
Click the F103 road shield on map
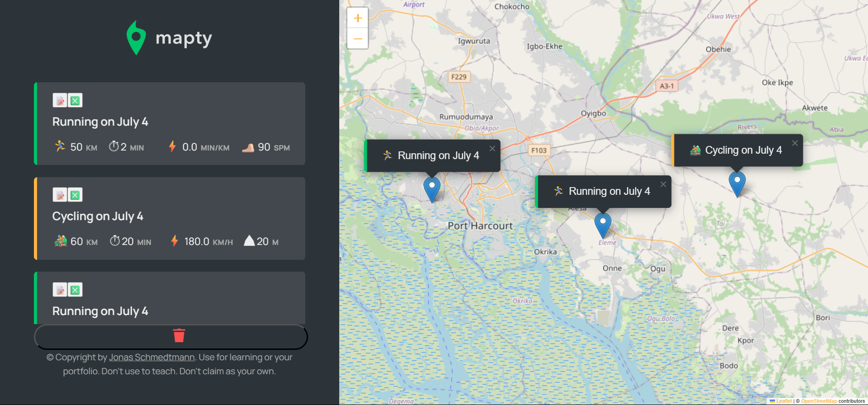point(539,150)
